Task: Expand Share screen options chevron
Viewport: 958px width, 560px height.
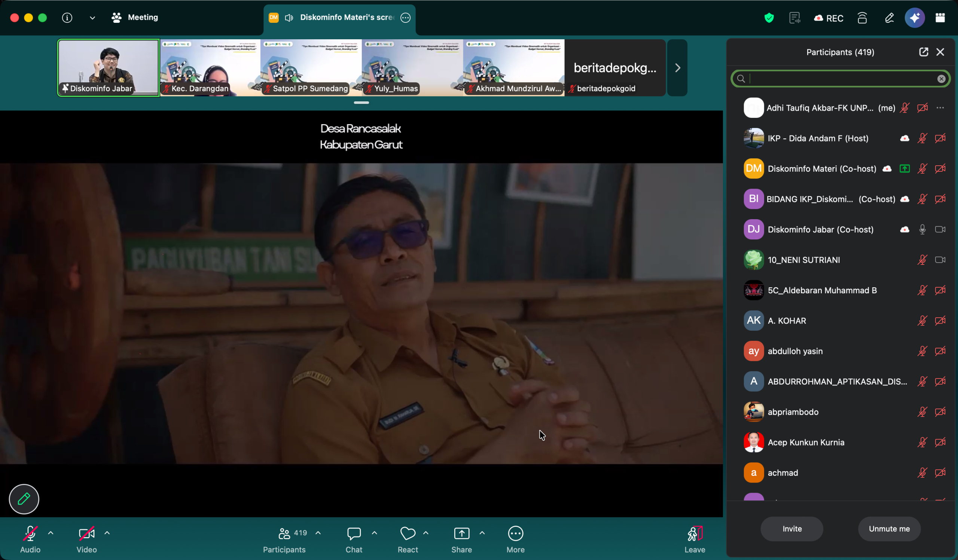Action: (x=482, y=533)
